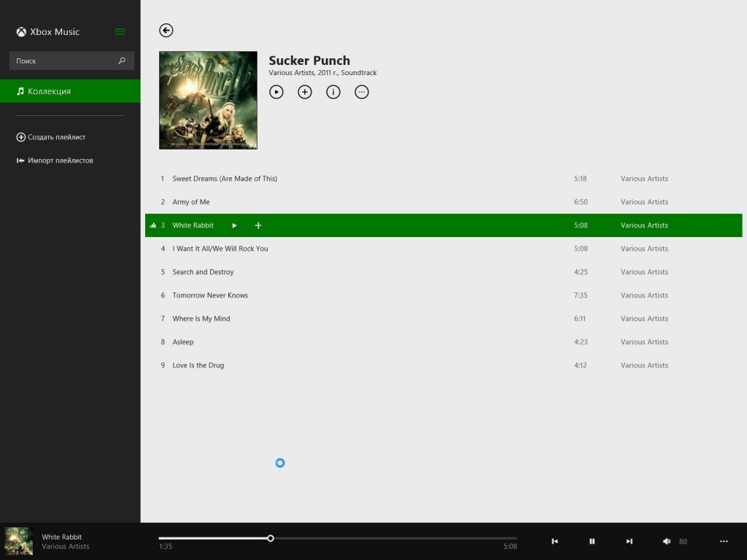747x560 pixels.
Task: Show album info for Sucker Punch
Action: click(x=333, y=92)
